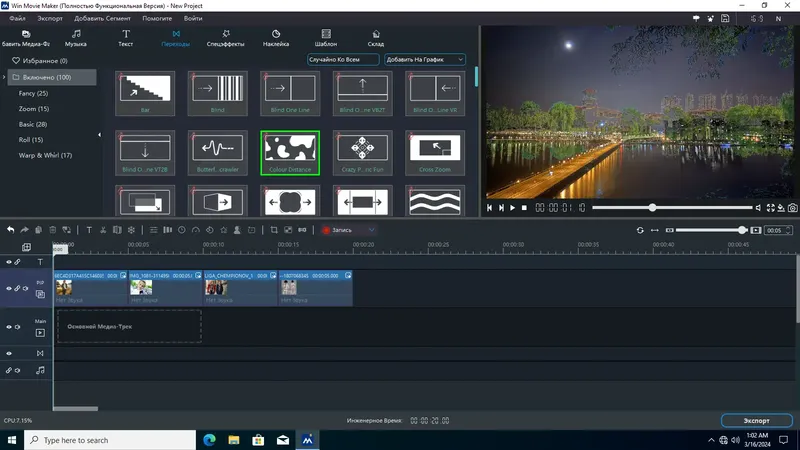
Task: Take a snapshot with camera icon
Action: pos(792,208)
